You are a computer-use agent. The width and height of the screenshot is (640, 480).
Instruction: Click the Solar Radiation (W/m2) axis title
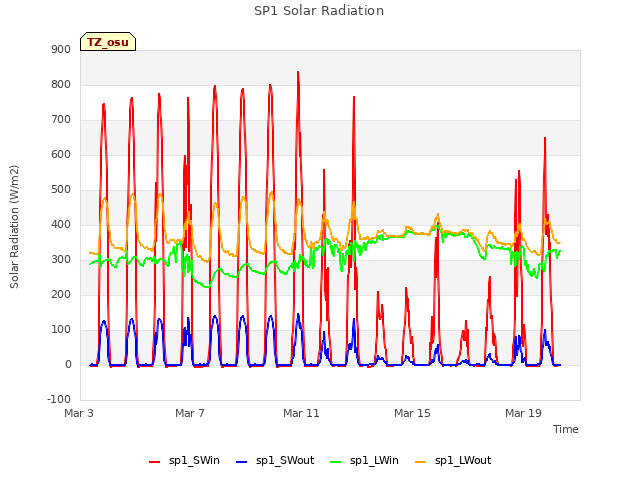pyautogui.click(x=14, y=227)
